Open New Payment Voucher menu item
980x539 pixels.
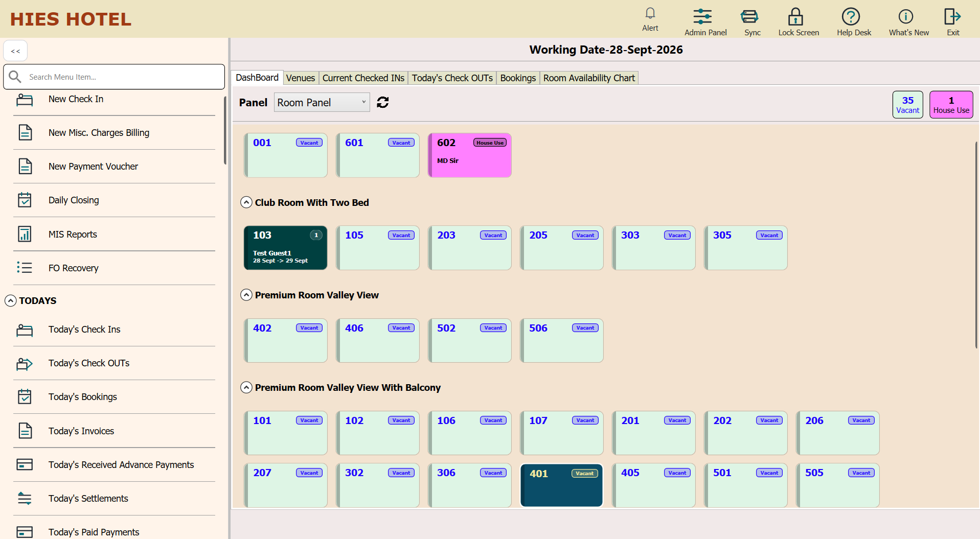click(114, 167)
